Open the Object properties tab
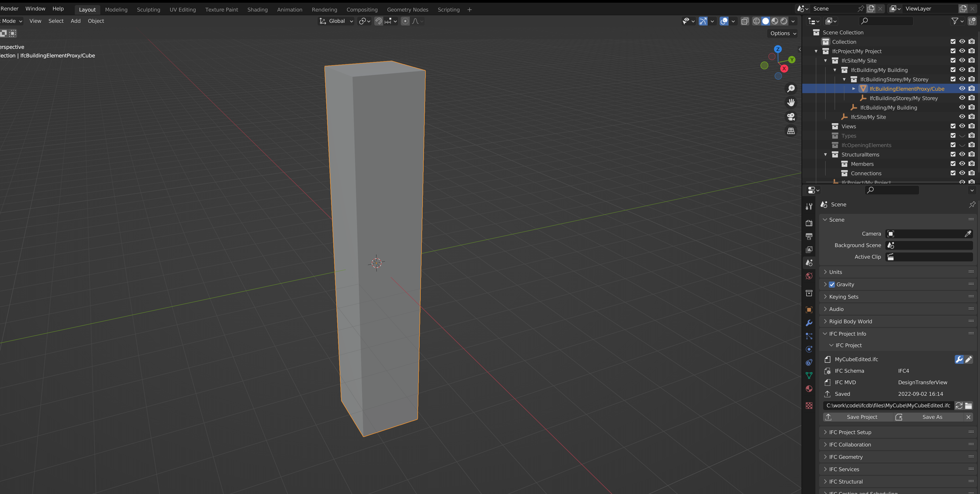 809,310
